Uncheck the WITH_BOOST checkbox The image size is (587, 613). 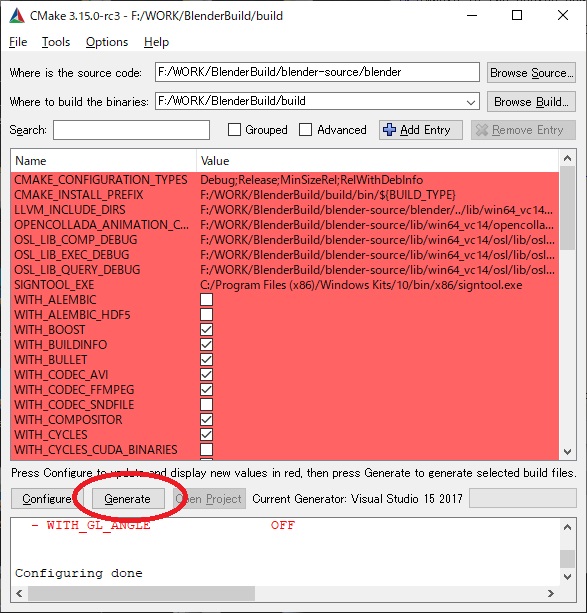pos(206,330)
